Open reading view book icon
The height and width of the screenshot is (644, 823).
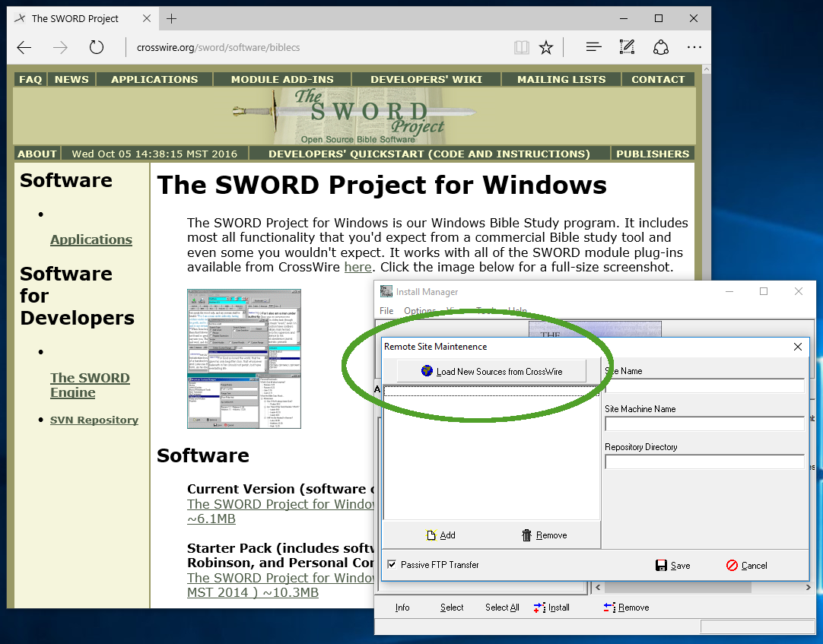[x=521, y=48]
